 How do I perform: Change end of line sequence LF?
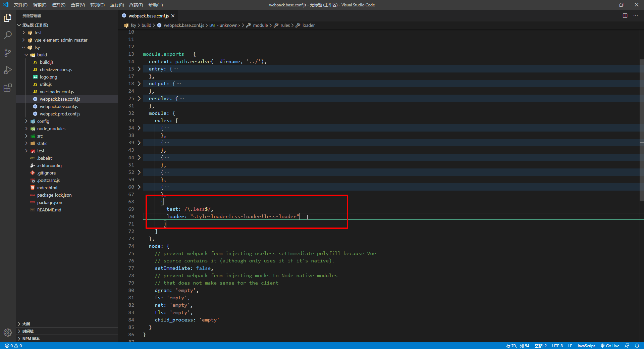570,346
